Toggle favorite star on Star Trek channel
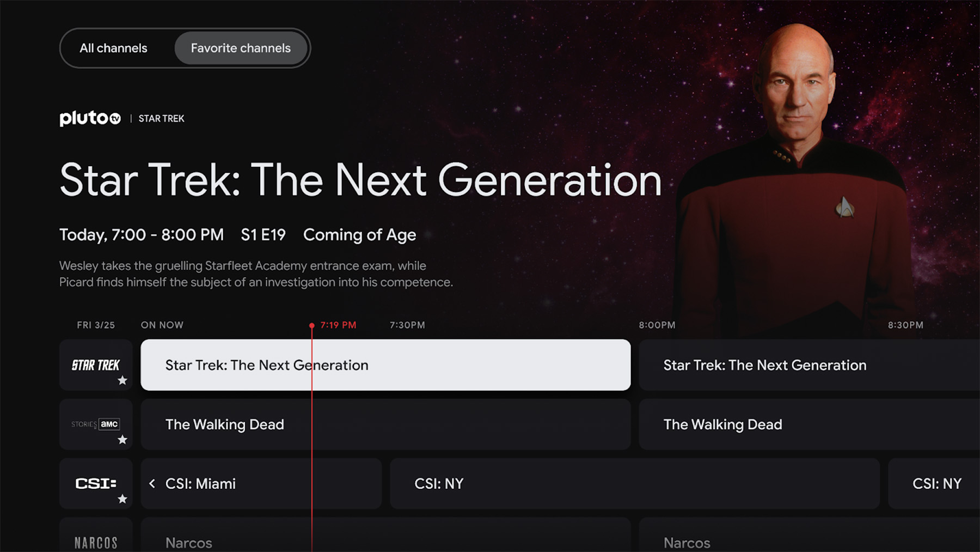 pyautogui.click(x=122, y=380)
